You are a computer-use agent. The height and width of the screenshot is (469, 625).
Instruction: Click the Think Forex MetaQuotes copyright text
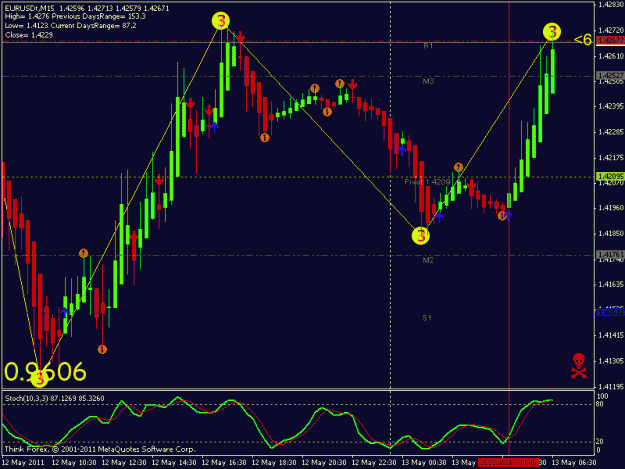click(100, 449)
